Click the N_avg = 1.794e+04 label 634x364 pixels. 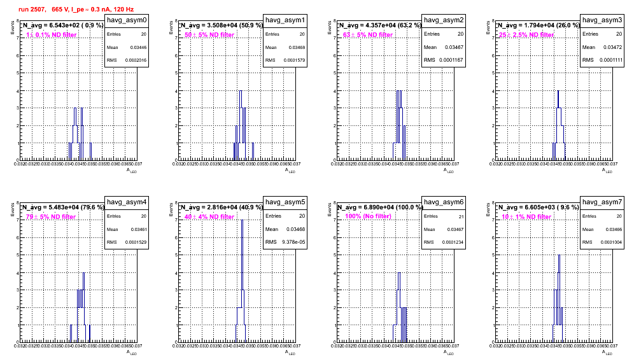538,25
